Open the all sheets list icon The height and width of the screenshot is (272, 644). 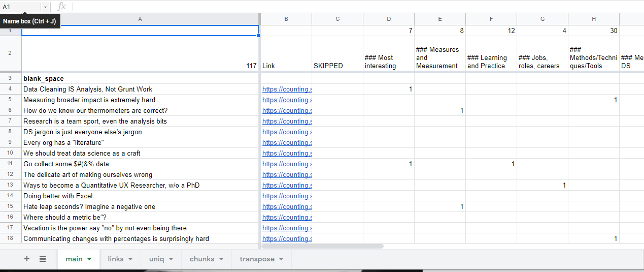[x=43, y=259]
